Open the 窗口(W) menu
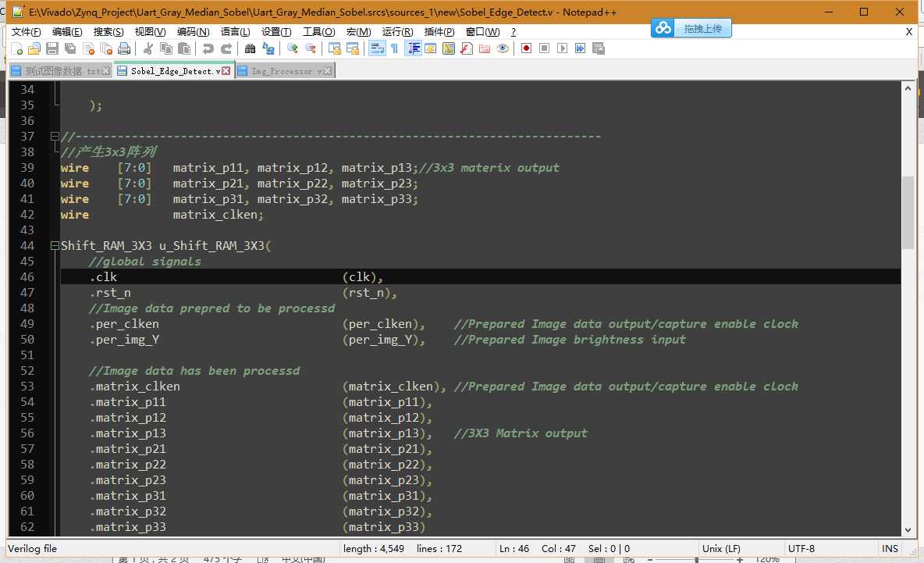 click(482, 32)
